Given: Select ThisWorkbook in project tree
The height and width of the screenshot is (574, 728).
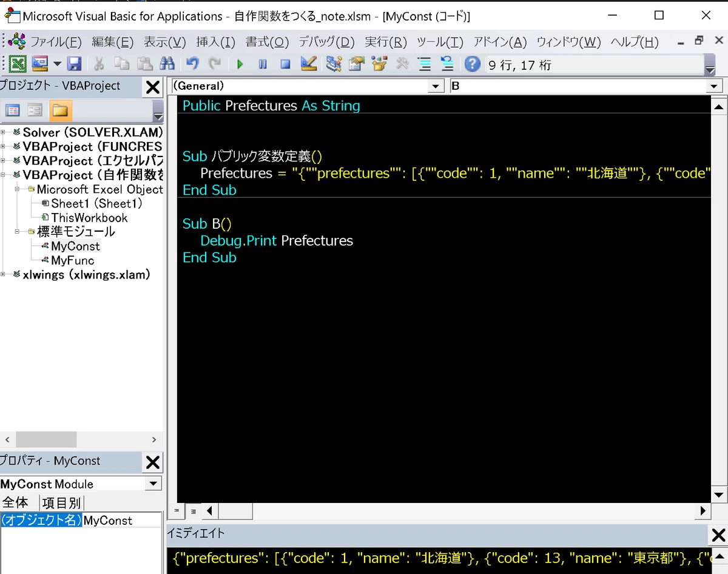Looking at the screenshot, I should click(x=89, y=217).
